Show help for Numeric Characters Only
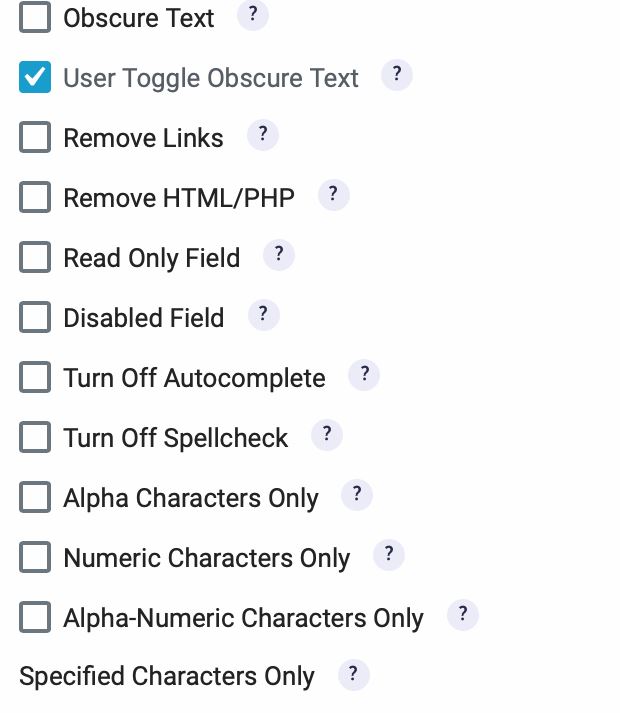 coord(389,555)
